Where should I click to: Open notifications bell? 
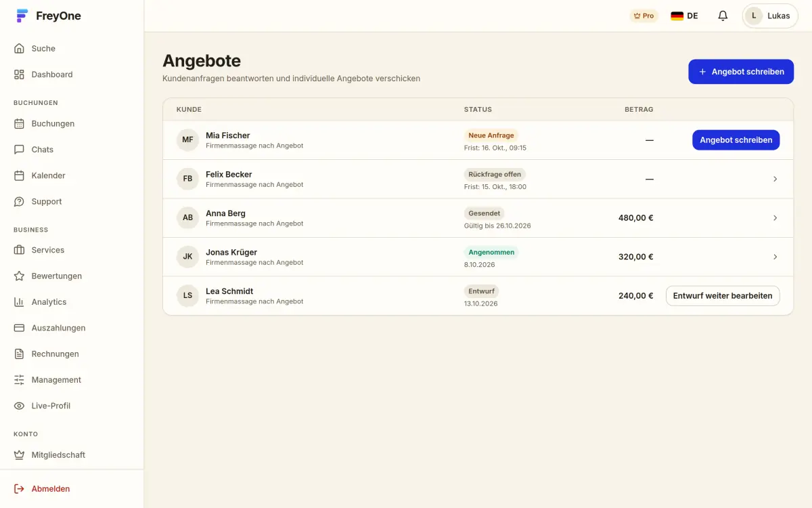pos(723,16)
